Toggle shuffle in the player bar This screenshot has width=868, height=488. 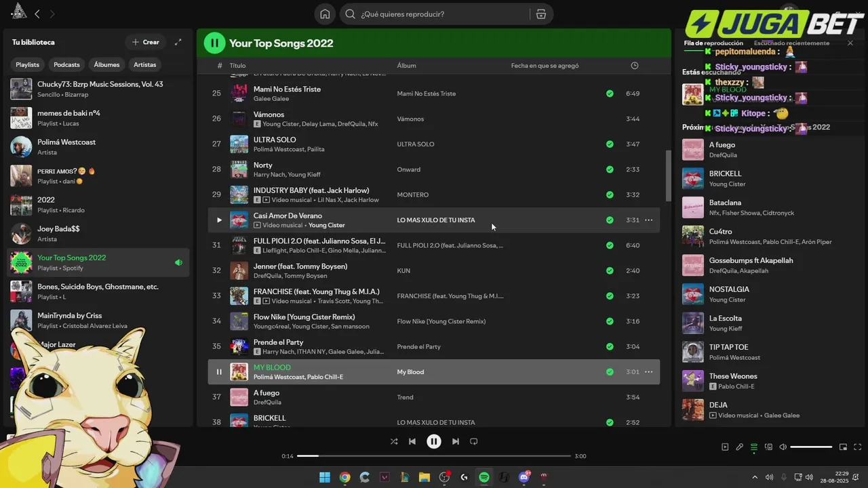click(394, 441)
